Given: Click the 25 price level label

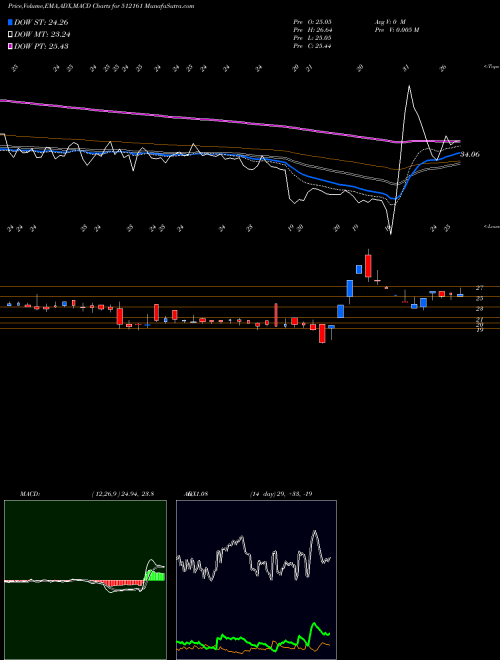Looking at the screenshot, I should point(479,298).
